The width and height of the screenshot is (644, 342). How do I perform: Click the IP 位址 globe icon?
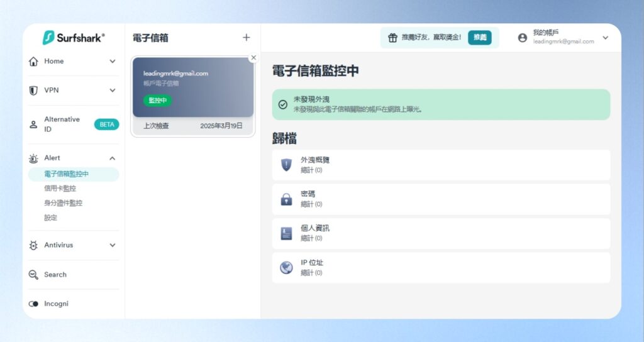pyautogui.click(x=286, y=268)
